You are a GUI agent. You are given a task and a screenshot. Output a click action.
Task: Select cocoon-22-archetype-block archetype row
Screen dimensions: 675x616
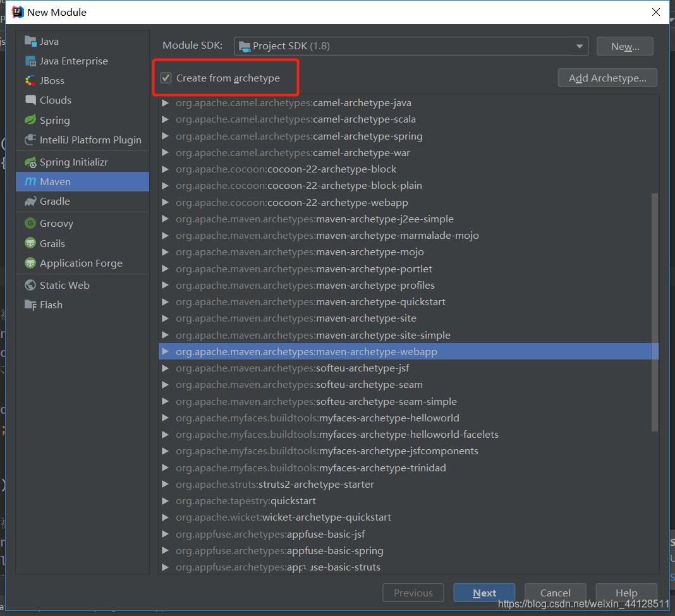408,169
